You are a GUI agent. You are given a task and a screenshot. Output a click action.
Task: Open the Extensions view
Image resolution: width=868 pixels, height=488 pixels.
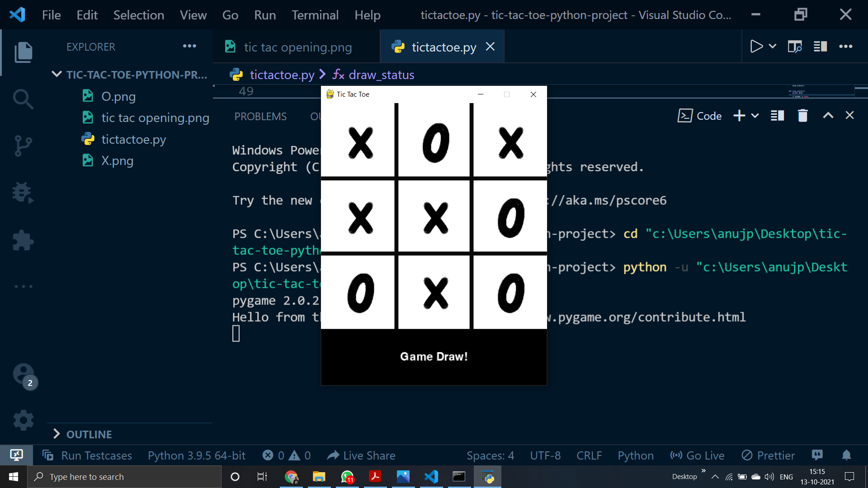click(23, 240)
